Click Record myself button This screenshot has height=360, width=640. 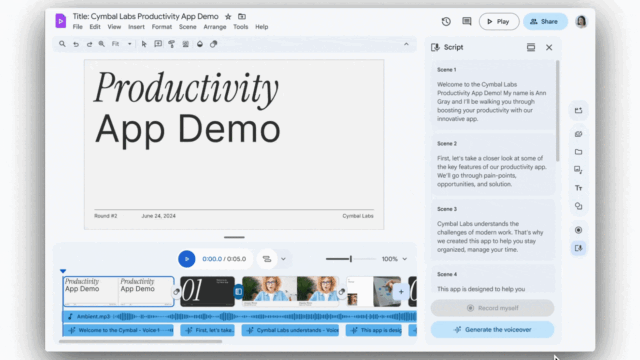pyautogui.click(x=492, y=308)
